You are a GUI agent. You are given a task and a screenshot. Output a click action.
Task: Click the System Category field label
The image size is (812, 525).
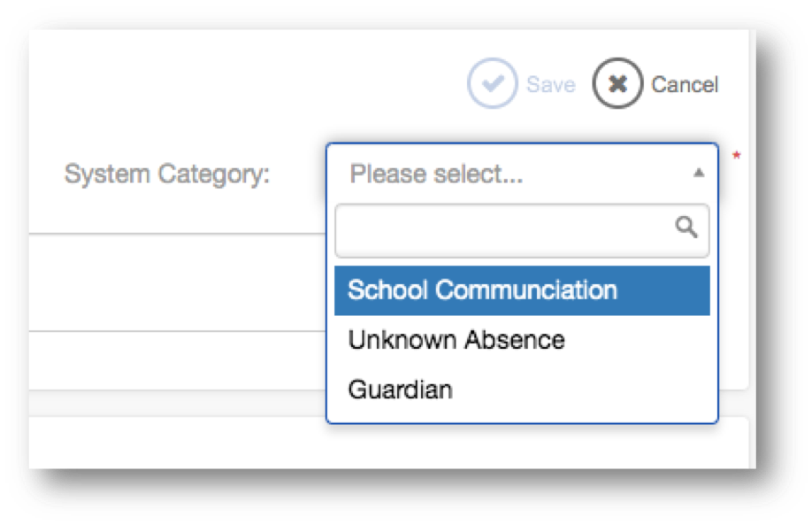pos(166,174)
